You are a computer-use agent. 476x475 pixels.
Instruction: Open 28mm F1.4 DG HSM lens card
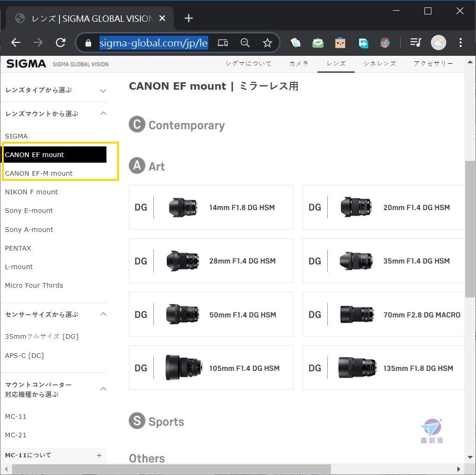212,261
